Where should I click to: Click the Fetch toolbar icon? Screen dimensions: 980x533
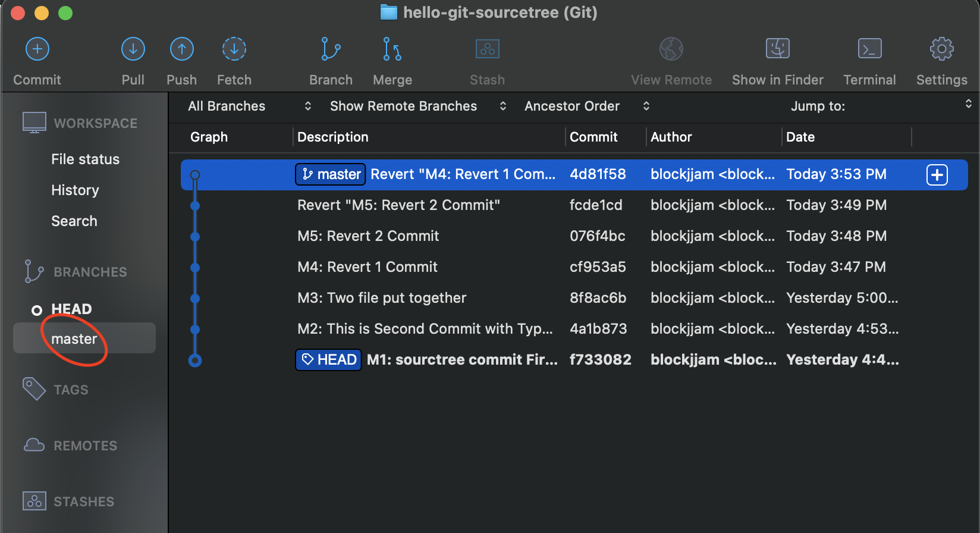click(234, 49)
